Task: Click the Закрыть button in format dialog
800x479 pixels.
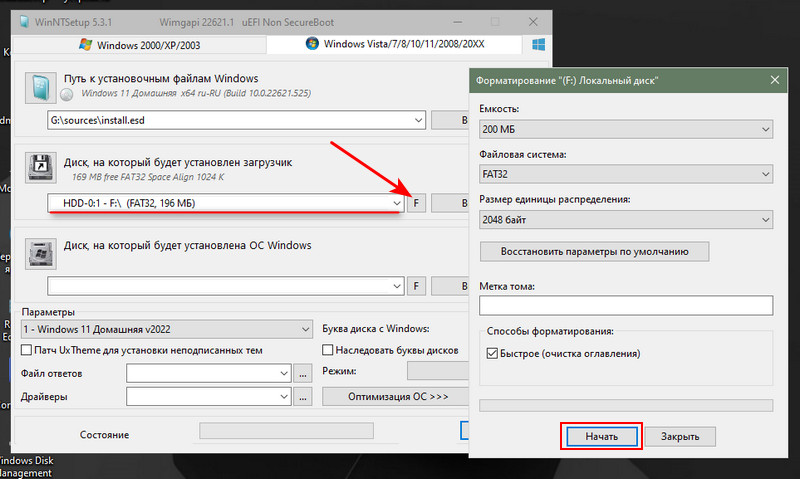Action: point(680,437)
